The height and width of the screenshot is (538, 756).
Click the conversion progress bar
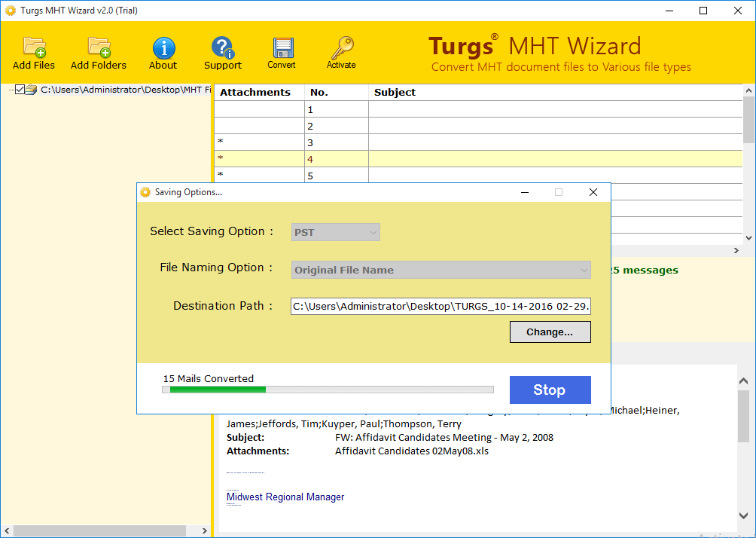coord(328,390)
